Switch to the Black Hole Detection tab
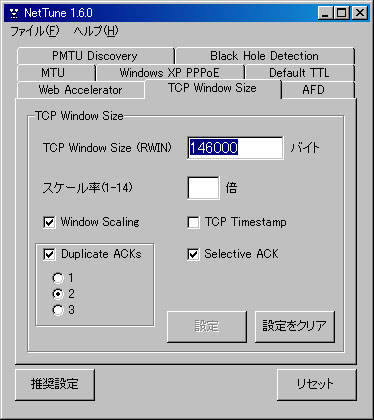Viewport: 374px width, 420px height. pyautogui.click(x=265, y=56)
